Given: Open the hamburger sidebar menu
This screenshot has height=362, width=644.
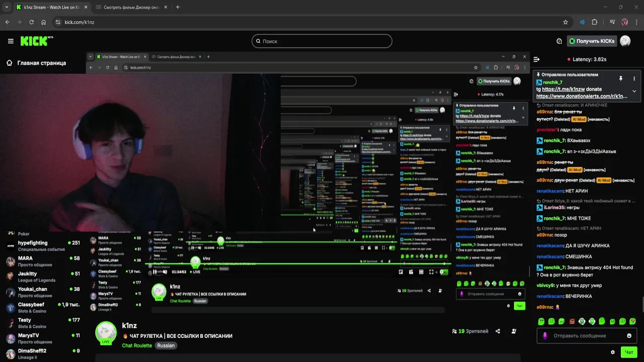Looking at the screenshot, I should pos(11,41).
